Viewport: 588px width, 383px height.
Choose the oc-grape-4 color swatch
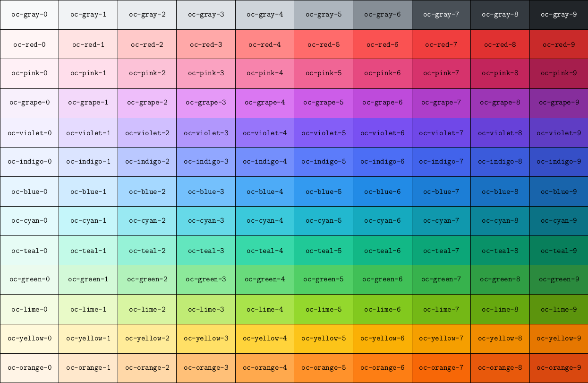tap(264, 103)
